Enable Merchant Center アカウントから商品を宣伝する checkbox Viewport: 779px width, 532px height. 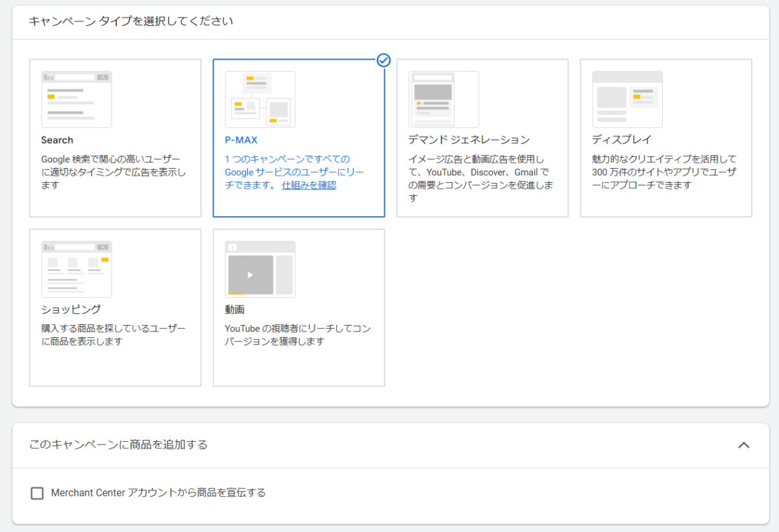click(38, 493)
